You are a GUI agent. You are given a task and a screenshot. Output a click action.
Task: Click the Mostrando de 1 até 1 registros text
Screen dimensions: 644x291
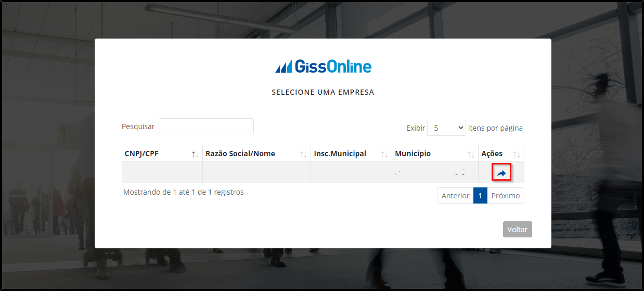coord(184,192)
